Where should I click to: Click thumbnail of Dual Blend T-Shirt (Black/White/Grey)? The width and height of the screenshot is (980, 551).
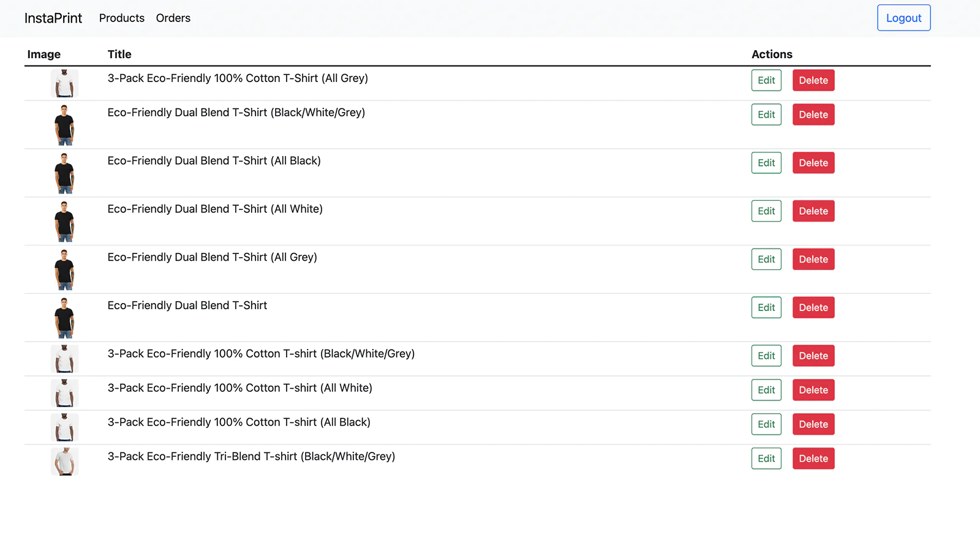(x=64, y=125)
